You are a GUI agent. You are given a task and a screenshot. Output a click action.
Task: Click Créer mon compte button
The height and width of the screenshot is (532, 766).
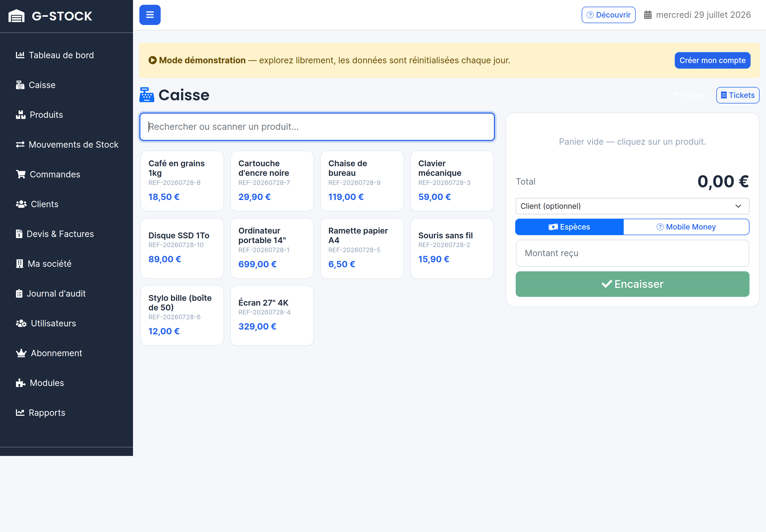coord(712,60)
